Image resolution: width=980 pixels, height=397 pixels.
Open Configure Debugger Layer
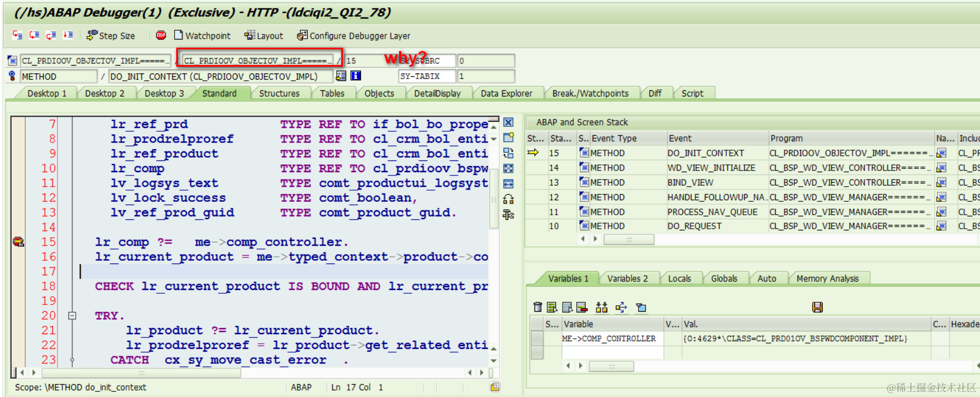click(354, 35)
